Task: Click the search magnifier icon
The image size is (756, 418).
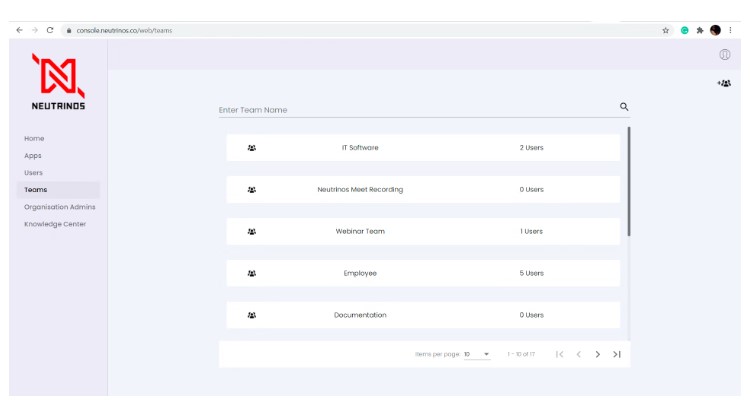Action: pos(624,107)
